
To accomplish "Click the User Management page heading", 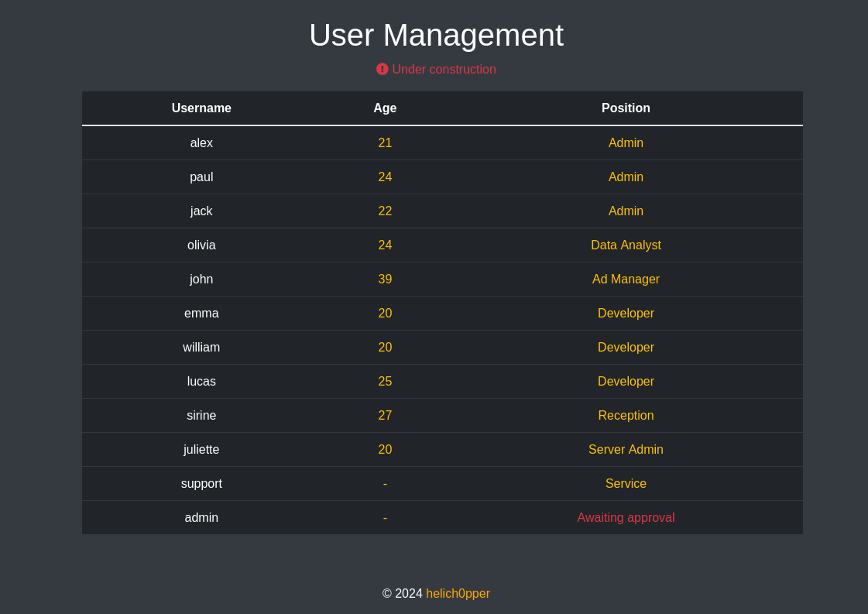I will pos(436,36).
